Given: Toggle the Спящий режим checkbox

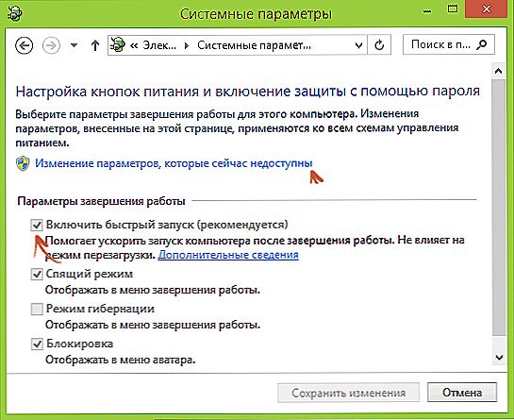Looking at the screenshot, I should (37, 274).
